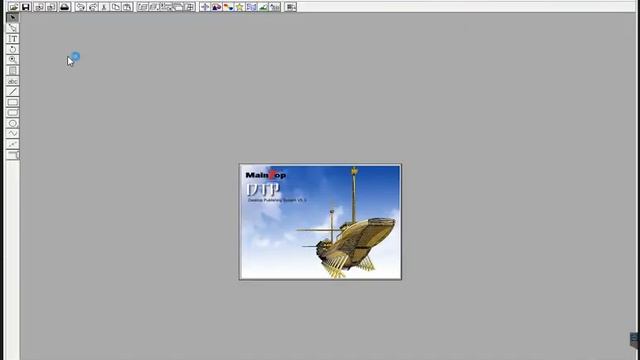Click the green picture toolbar icon
640x360 pixels.
[x=263, y=7]
